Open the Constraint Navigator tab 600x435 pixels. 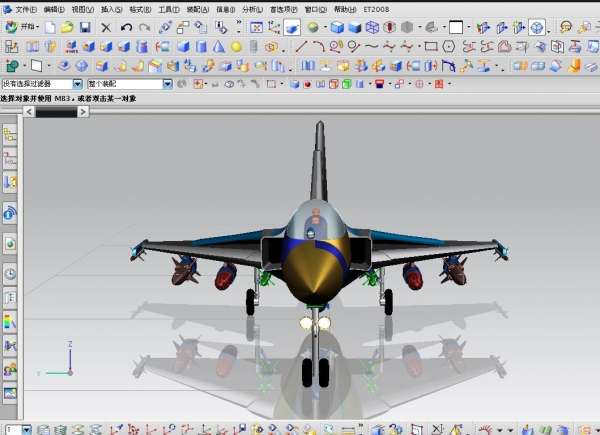coord(10,159)
